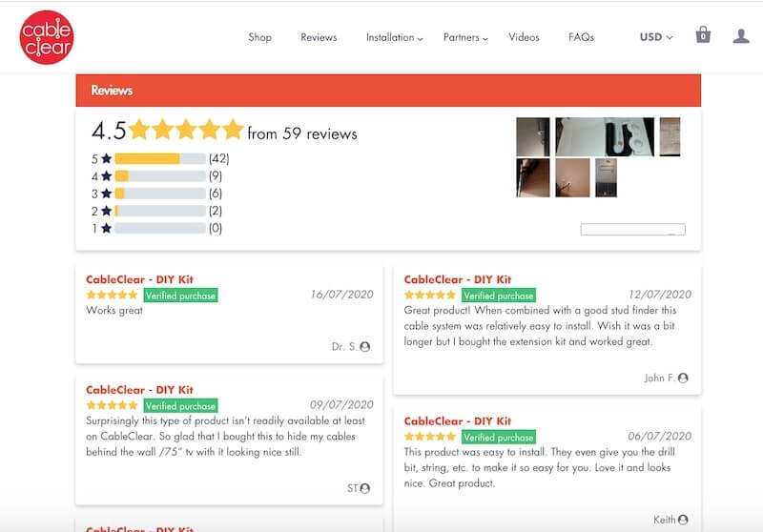Click ST reviewer avatar icon
Screen dimensions: 763x532
tap(365, 488)
